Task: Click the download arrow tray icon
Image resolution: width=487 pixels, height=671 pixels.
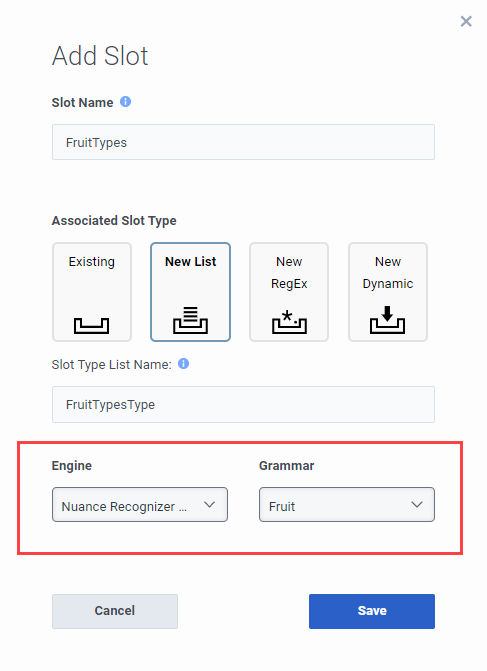Action: [x=388, y=320]
